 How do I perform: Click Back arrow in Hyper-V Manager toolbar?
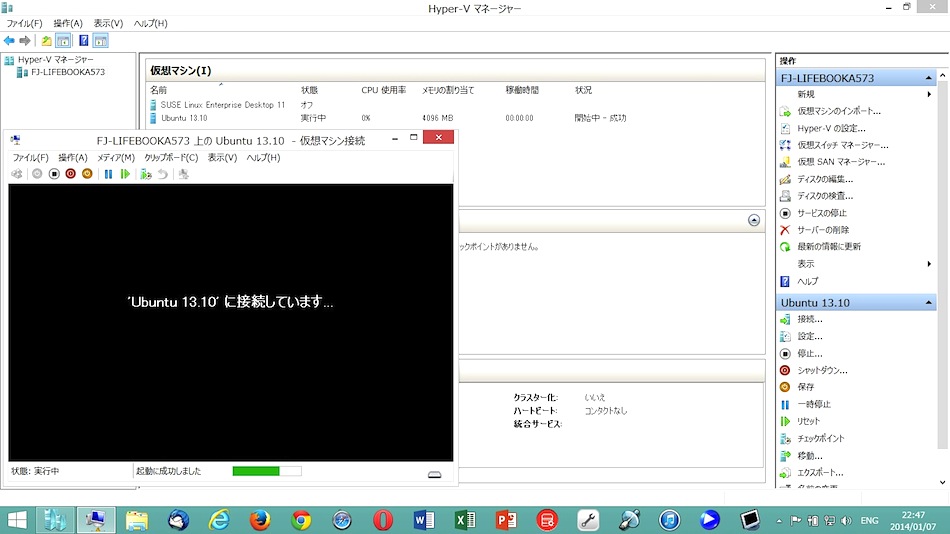click(x=9, y=41)
